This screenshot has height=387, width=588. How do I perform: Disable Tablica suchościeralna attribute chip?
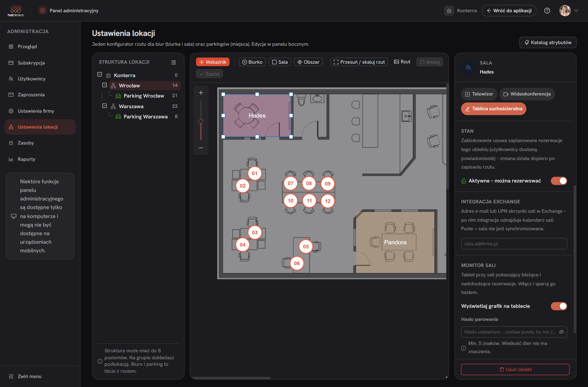click(493, 109)
